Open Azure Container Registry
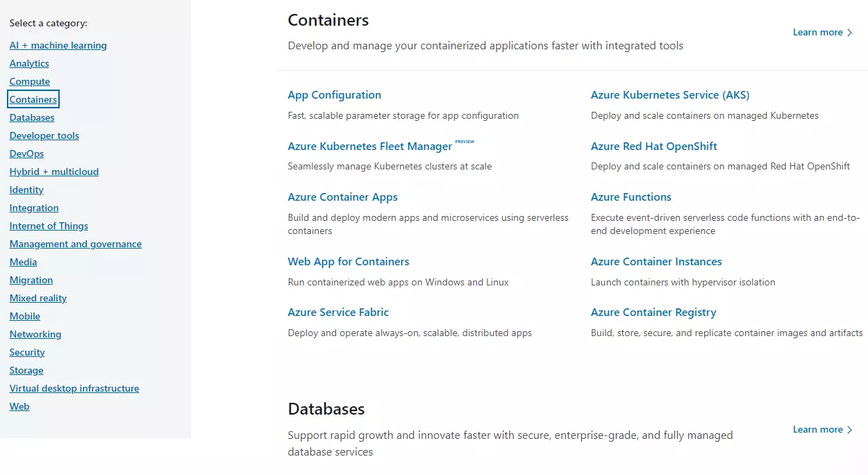868x475 pixels. point(653,312)
